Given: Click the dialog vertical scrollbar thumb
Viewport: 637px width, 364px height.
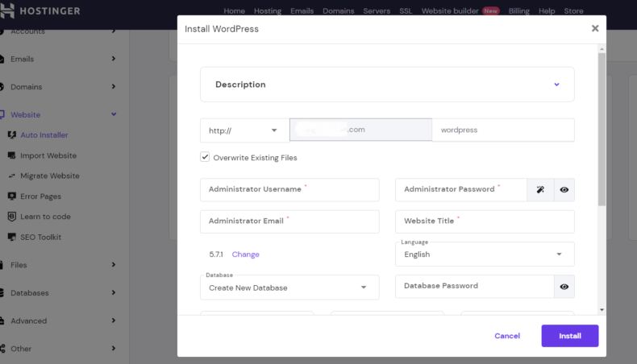Looking at the screenshot, I should [x=602, y=129].
